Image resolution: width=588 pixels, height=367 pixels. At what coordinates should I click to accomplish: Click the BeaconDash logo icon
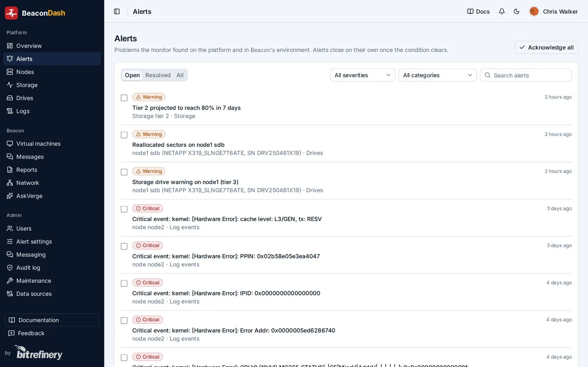point(11,13)
